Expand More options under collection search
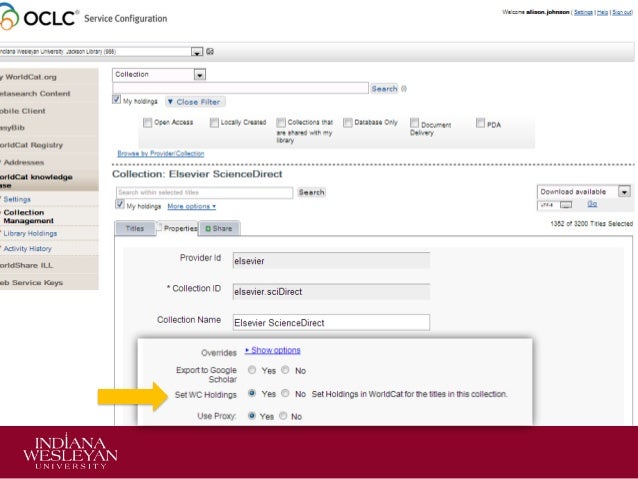638x479 pixels. (x=191, y=206)
